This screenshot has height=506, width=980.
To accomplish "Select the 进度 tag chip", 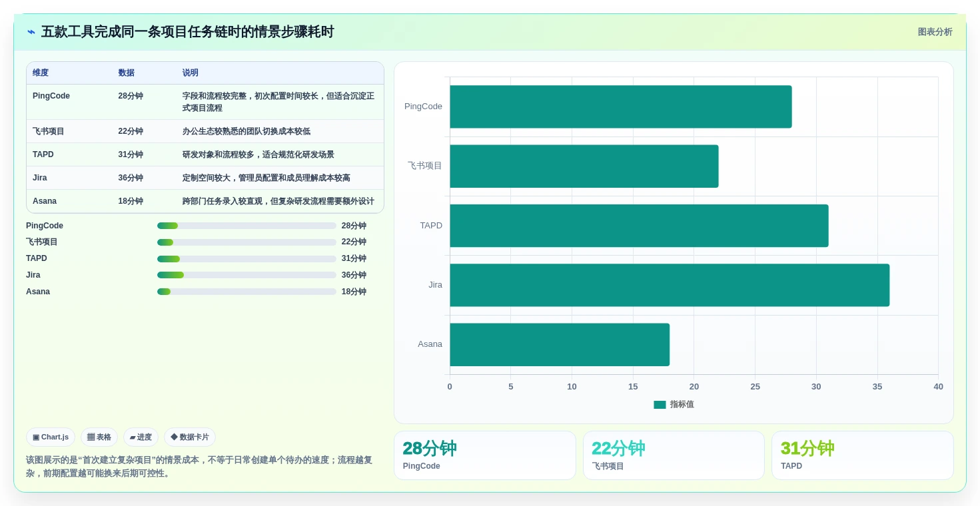I will click(x=141, y=437).
